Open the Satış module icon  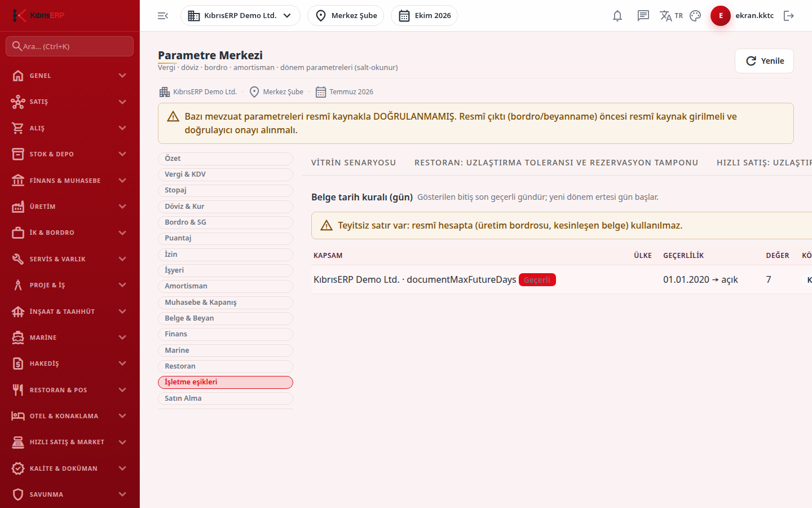[18, 102]
